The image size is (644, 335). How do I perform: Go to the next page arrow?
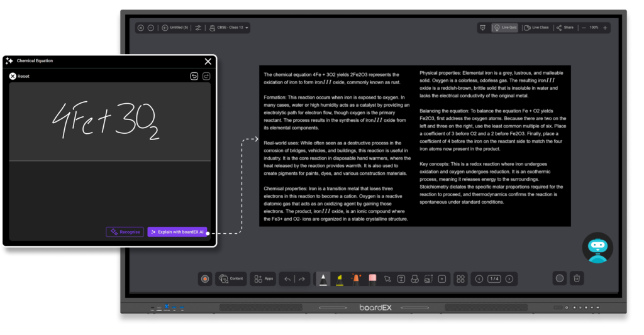(509, 279)
